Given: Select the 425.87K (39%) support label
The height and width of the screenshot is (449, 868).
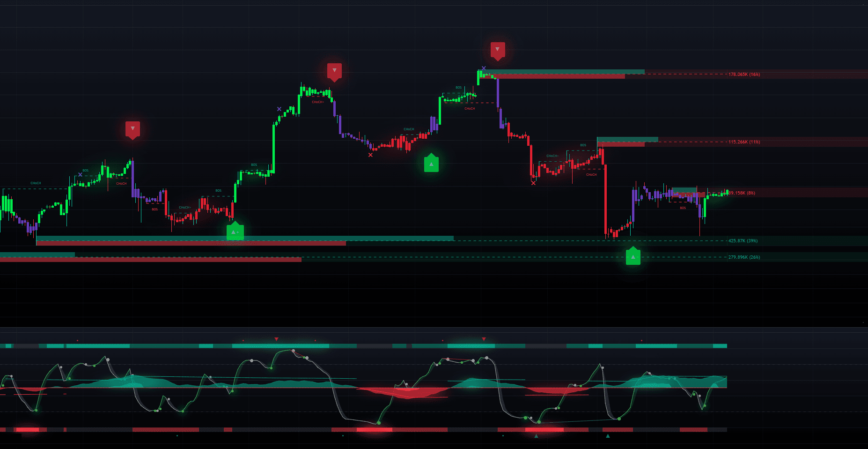Looking at the screenshot, I should click(x=743, y=241).
